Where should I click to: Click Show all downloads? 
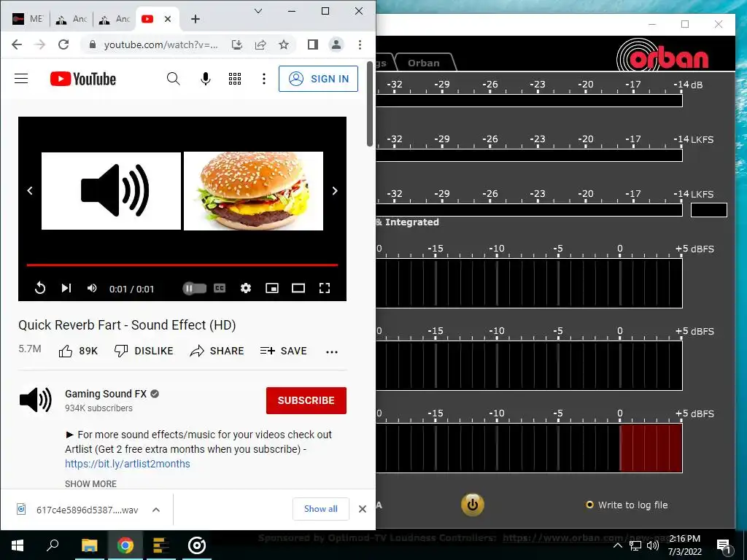click(321, 509)
